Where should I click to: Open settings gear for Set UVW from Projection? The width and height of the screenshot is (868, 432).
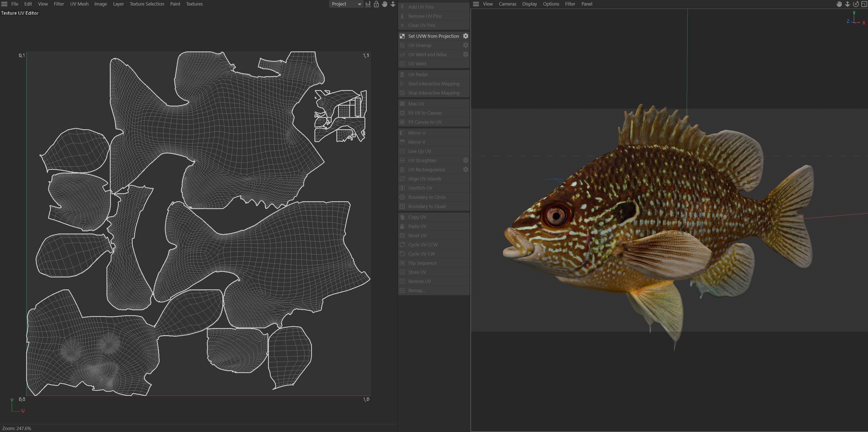point(465,36)
